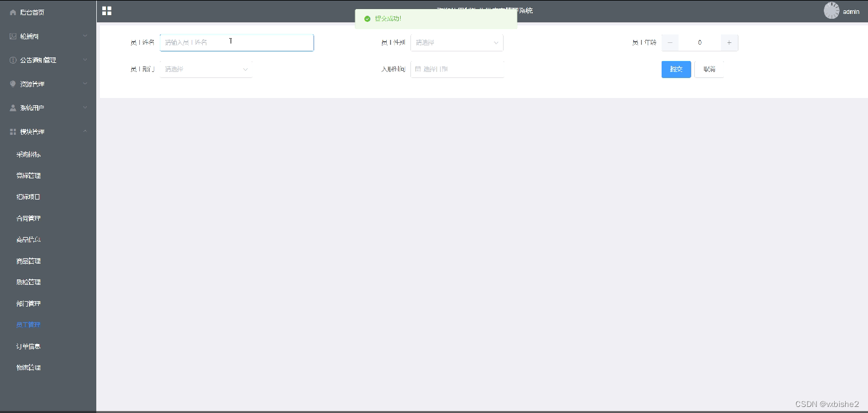Click the 员工年龄 field label
Viewport: 868px width, 413px height.
click(x=644, y=42)
